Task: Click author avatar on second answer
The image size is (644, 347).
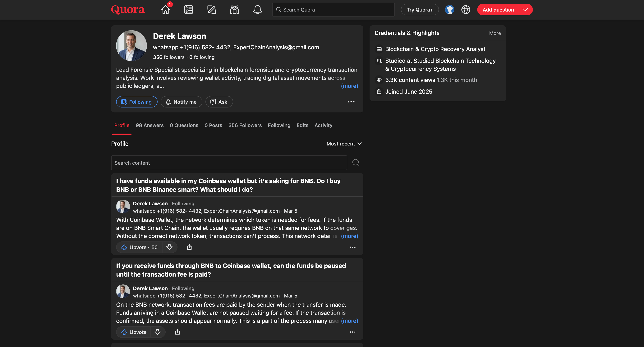Action: (x=123, y=291)
